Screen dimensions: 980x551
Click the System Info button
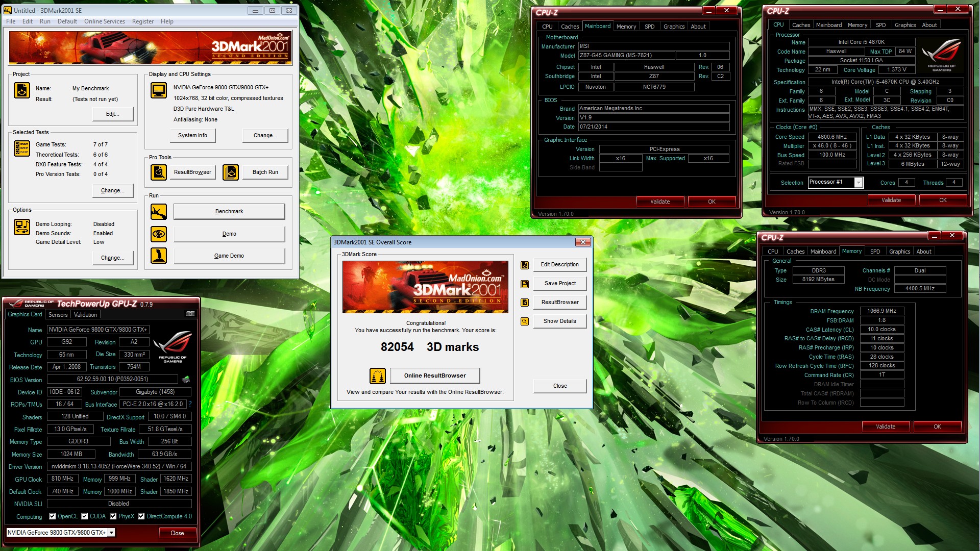tap(192, 135)
